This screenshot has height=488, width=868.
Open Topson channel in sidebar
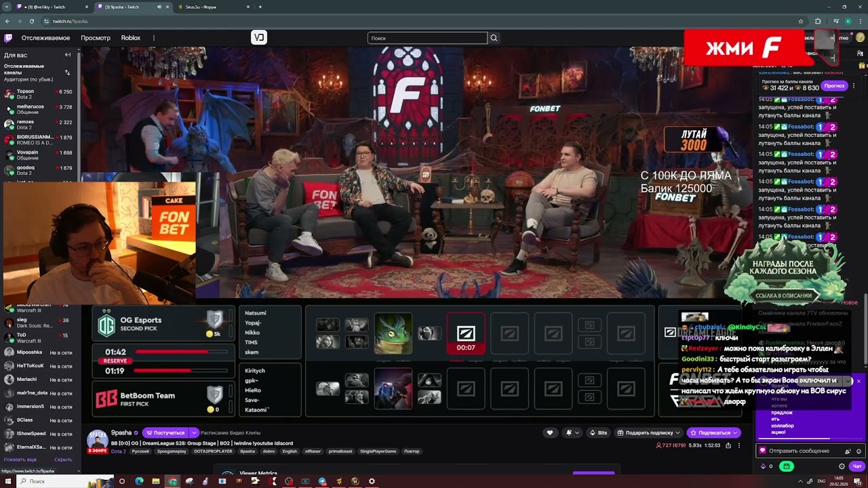[39, 94]
